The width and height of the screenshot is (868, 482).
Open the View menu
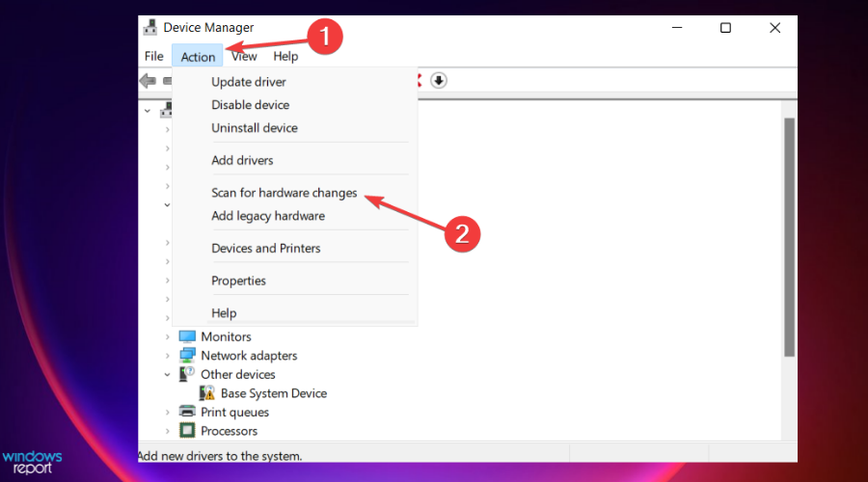point(244,57)
